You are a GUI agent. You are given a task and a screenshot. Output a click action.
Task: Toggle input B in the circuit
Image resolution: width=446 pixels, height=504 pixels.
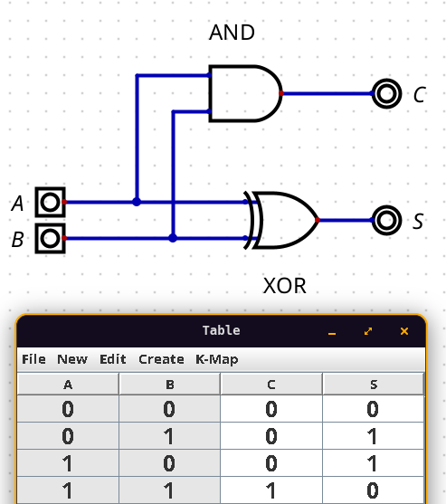pos(50,238)
